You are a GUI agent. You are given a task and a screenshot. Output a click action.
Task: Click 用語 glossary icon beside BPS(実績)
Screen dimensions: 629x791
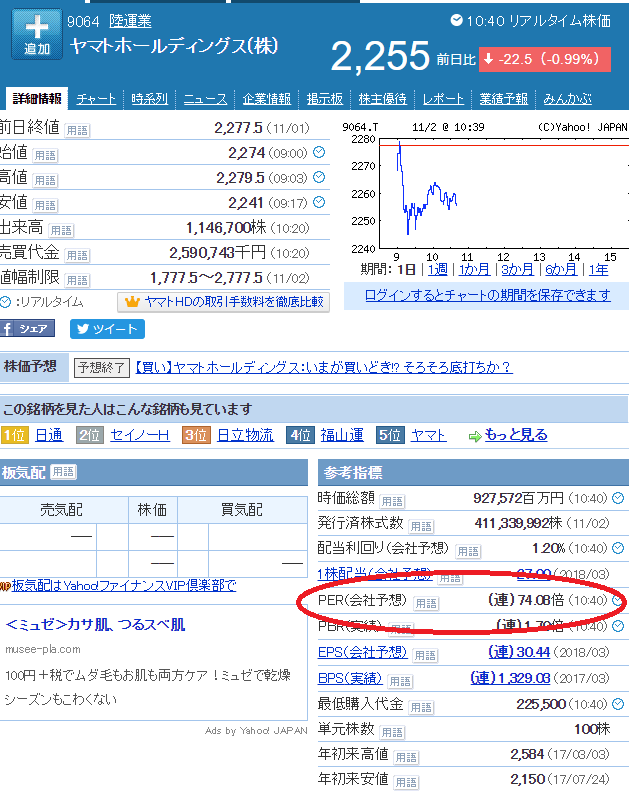click(x=400, y=682)
